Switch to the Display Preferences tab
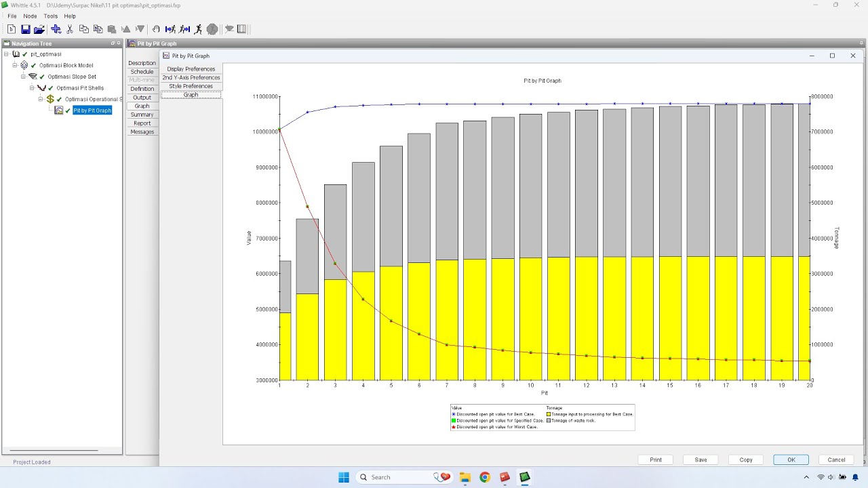 coord(191,69)
